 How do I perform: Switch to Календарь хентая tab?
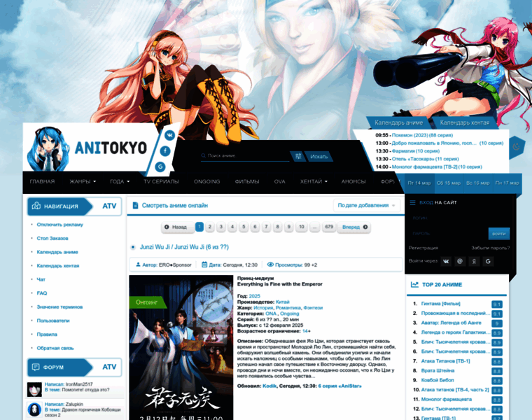click(x=465, y=122)
